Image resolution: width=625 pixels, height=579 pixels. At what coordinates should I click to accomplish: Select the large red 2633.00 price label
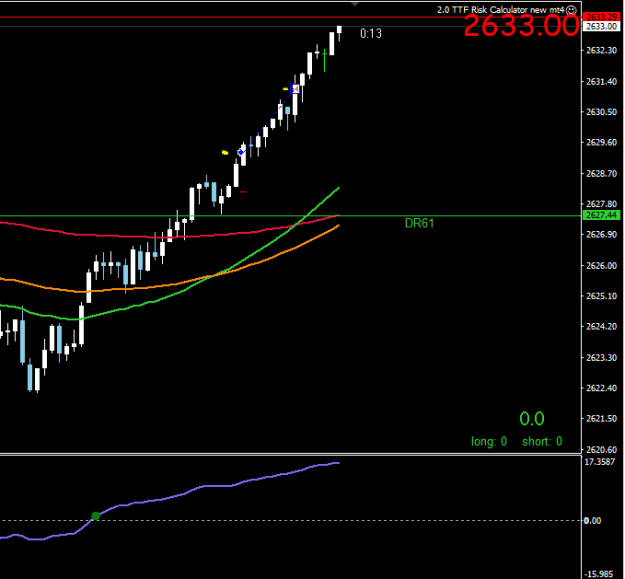point(521,26)
